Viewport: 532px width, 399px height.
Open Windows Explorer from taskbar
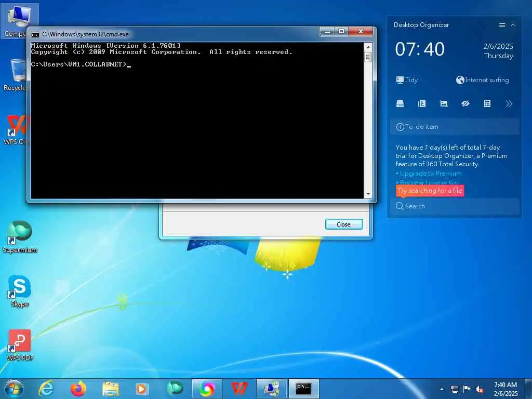111,389
